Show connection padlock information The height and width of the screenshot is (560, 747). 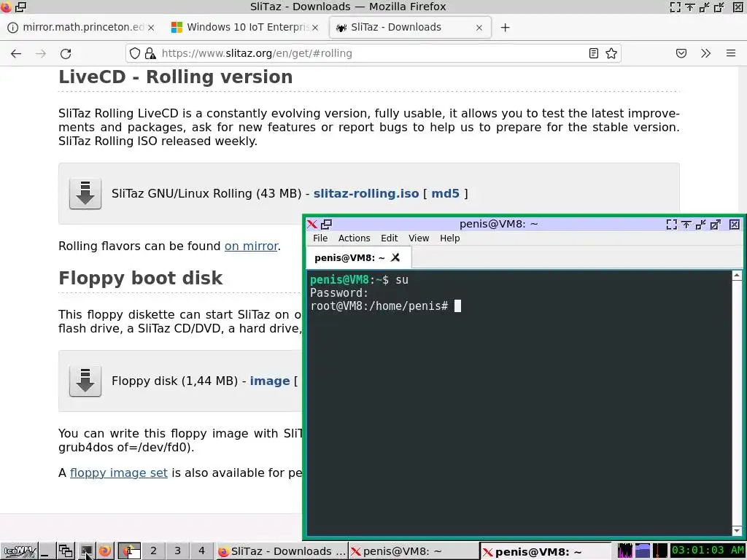(150, 53)
